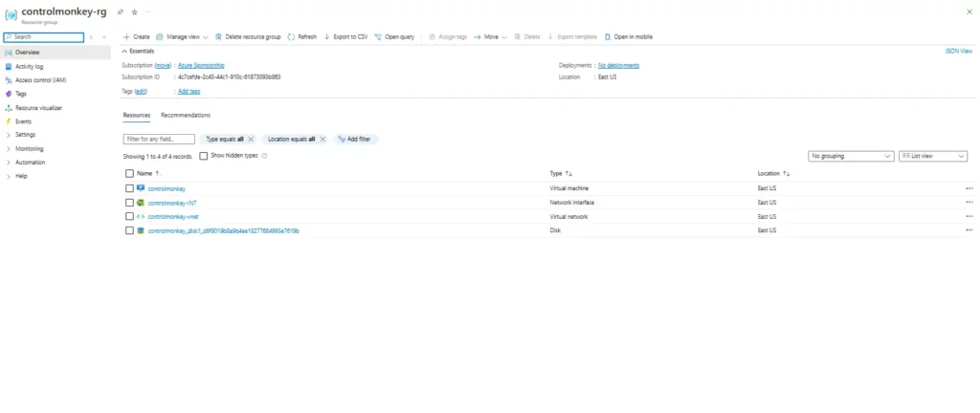Refresh the resource list
This screenshot has height=413, width=980.
(x=302, y=37)
